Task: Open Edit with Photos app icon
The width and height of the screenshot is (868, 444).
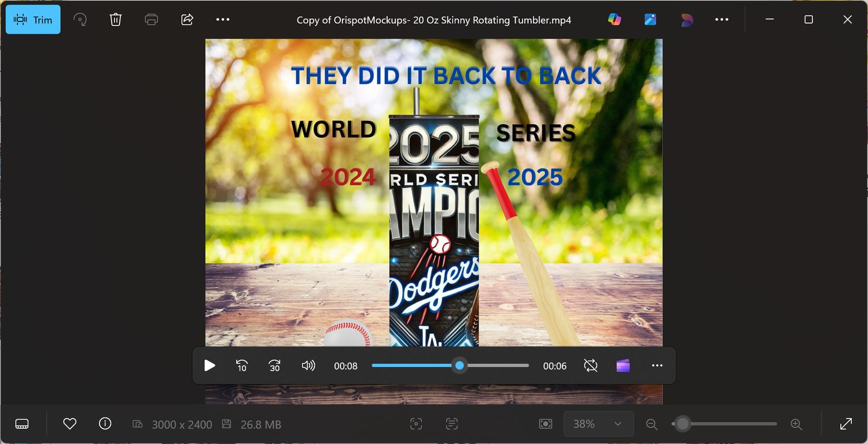Action: [x=650, y=20]
